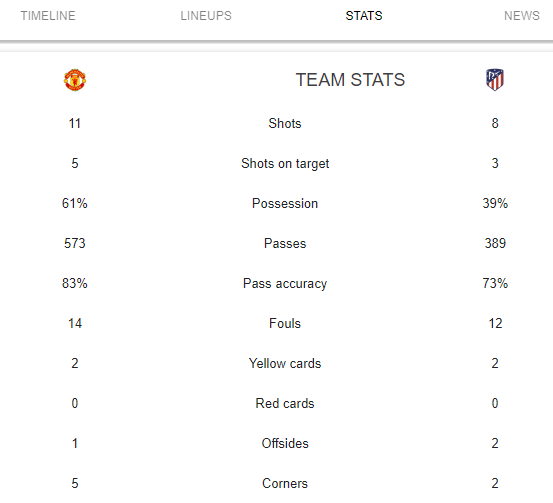Click the Fouls stat label

tap(285, 323)
